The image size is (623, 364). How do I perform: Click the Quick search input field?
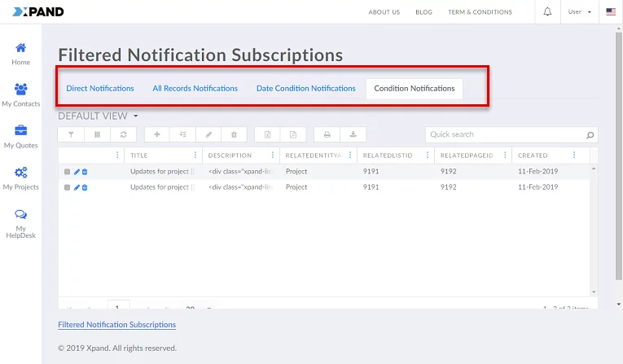coord(505,134)
